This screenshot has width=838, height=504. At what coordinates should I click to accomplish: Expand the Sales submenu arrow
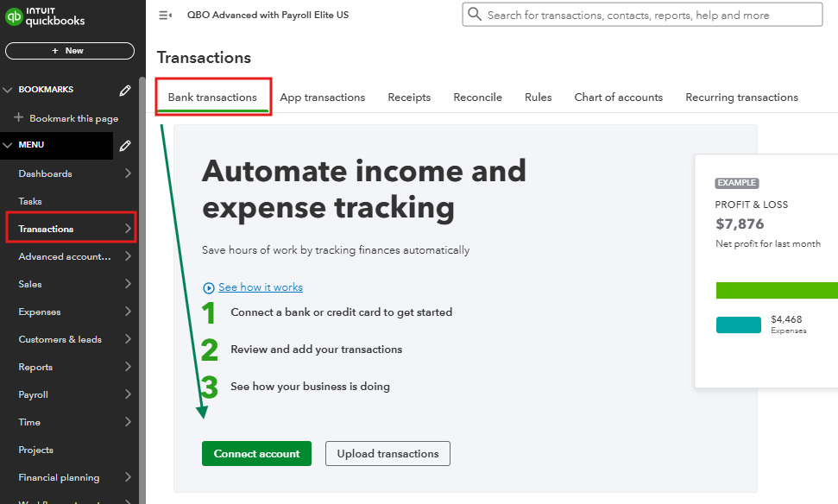[x=128, y=284]
